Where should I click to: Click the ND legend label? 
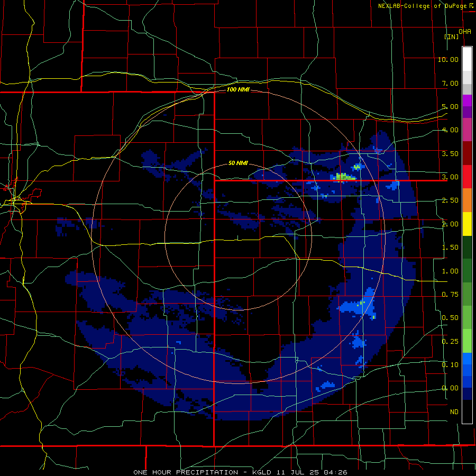pyautogui.click(x=454, y=412)
